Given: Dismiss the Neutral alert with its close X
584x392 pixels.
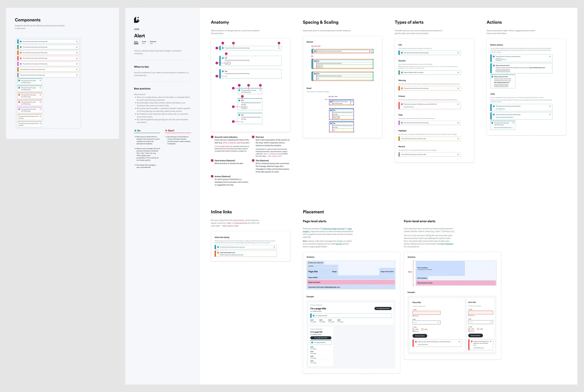Looking at the screenshot, I should [458, 154].
